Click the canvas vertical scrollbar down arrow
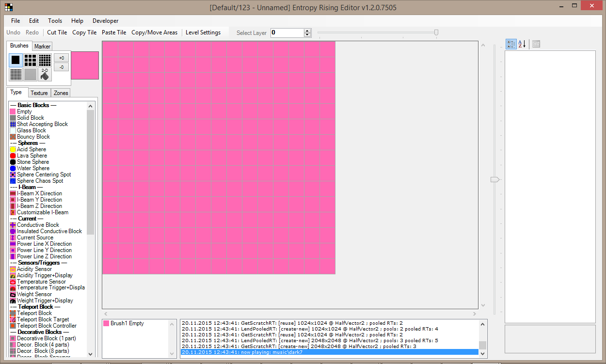The height and width of the screenshot is (364, 606). 482,305
